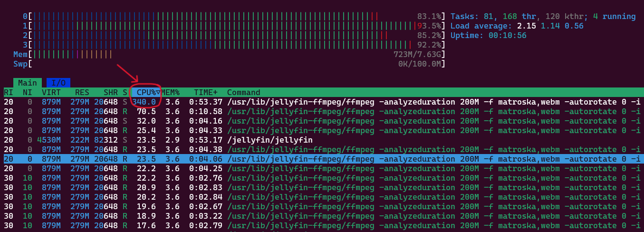The height and width of the screenshot is (232, 644).
Task: Click the RES column header
Action: tap(82, 92)
